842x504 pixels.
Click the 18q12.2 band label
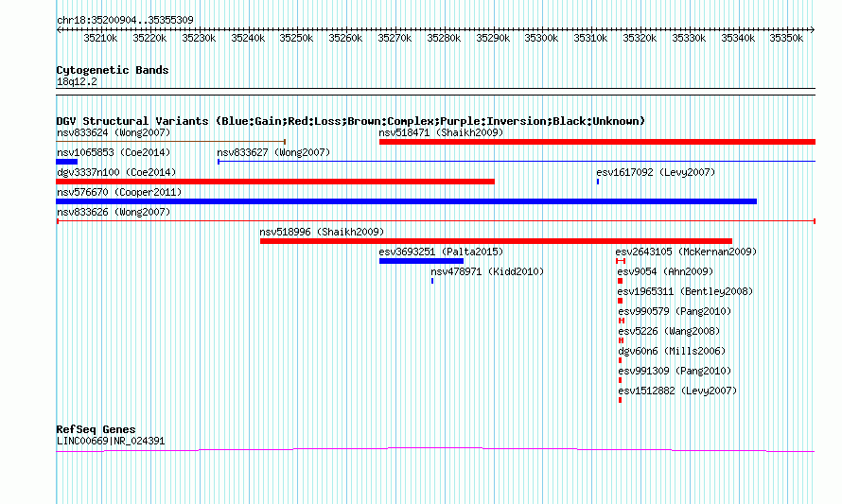pyautogui.click(x=77, y=81)
